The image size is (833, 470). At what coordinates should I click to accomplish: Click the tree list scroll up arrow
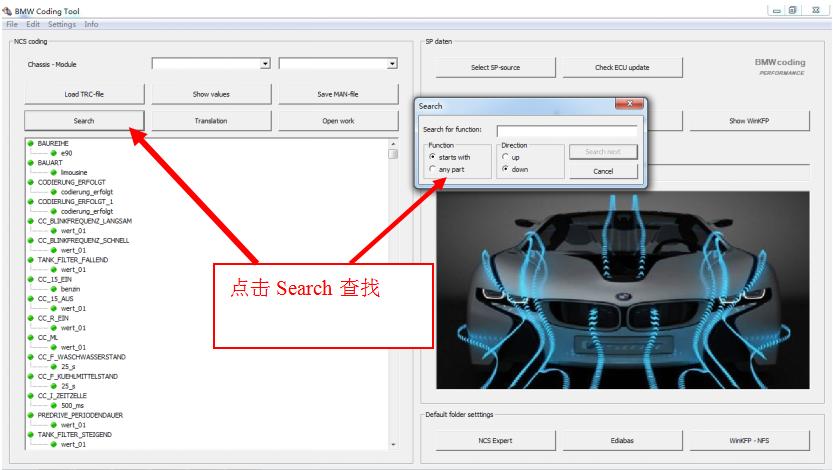(x=393, y=144)
